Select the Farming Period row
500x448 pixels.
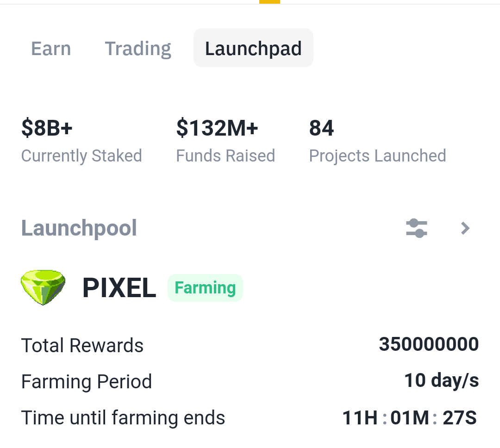(87, 381)
